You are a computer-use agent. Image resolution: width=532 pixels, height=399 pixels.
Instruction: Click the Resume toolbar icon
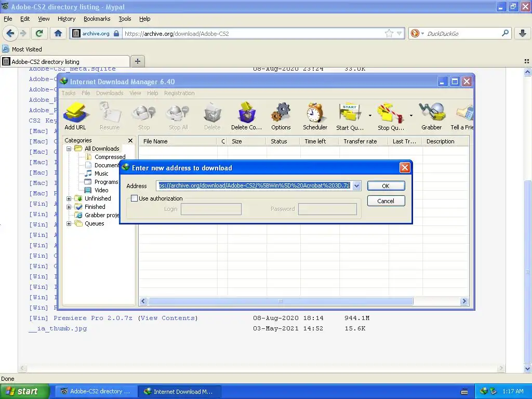pos(110,116)
